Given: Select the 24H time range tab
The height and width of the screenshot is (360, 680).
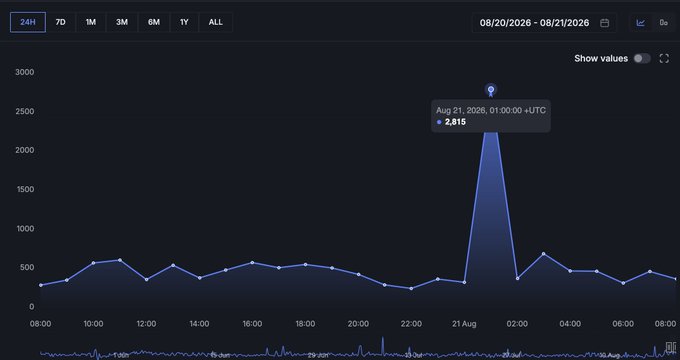Looking at the screenshot, I should 28,22.
